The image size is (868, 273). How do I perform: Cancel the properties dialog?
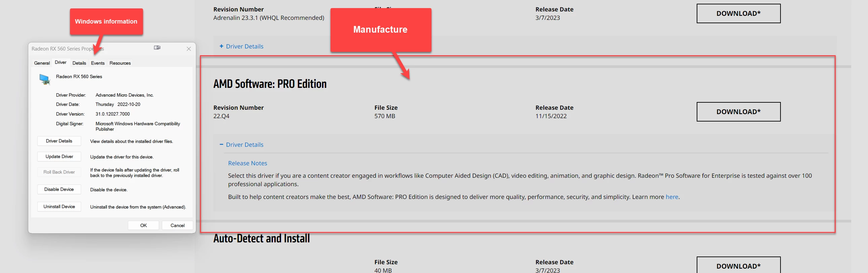tap(177, 225)
